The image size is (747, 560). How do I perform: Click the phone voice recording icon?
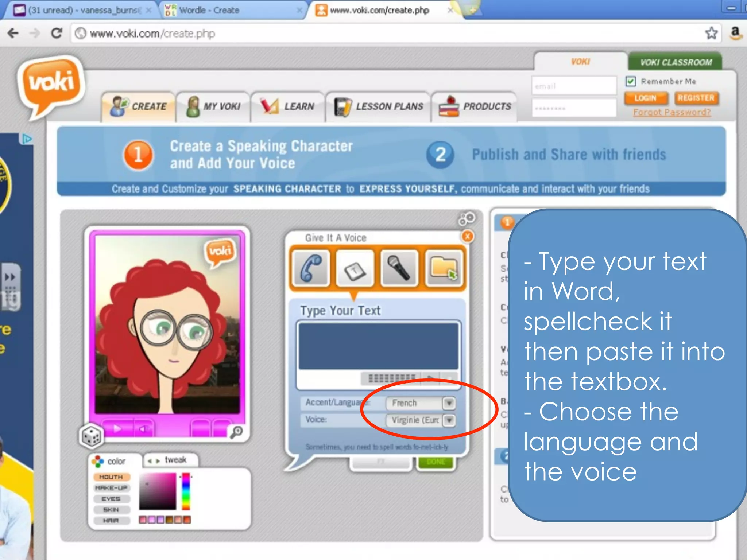pos(311,268)
